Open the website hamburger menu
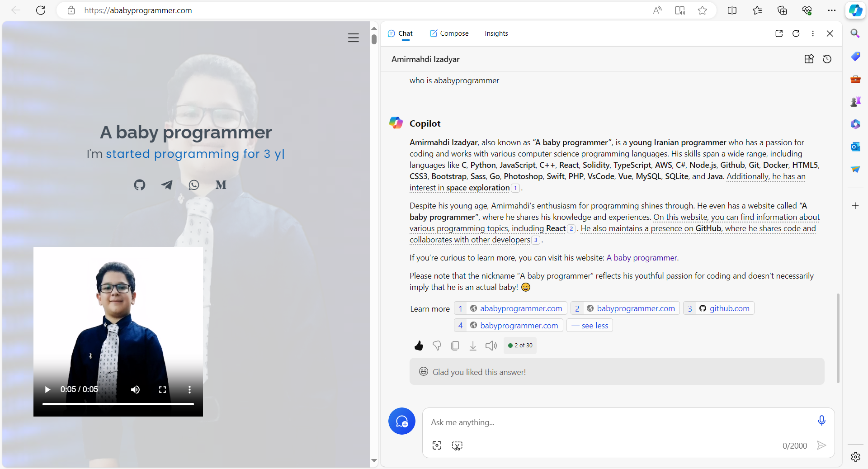This screenshot has height=469, width=868. [354, 38]
